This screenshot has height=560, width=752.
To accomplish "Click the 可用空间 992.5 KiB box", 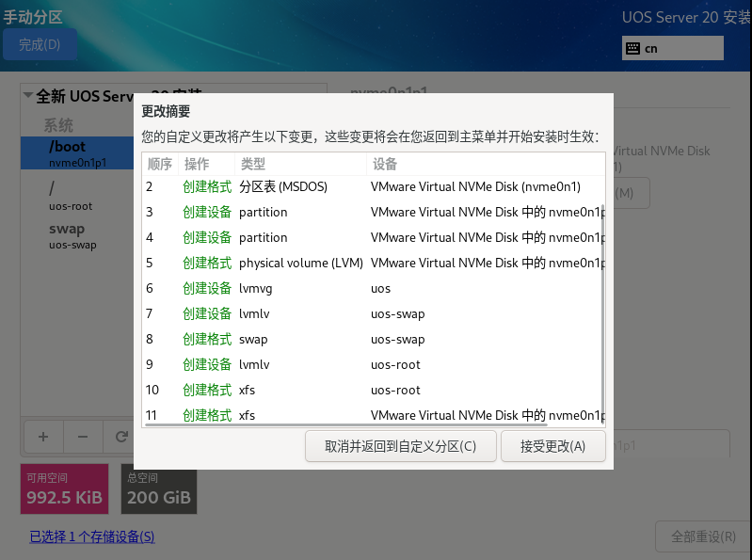I will [x=64, y=489].
